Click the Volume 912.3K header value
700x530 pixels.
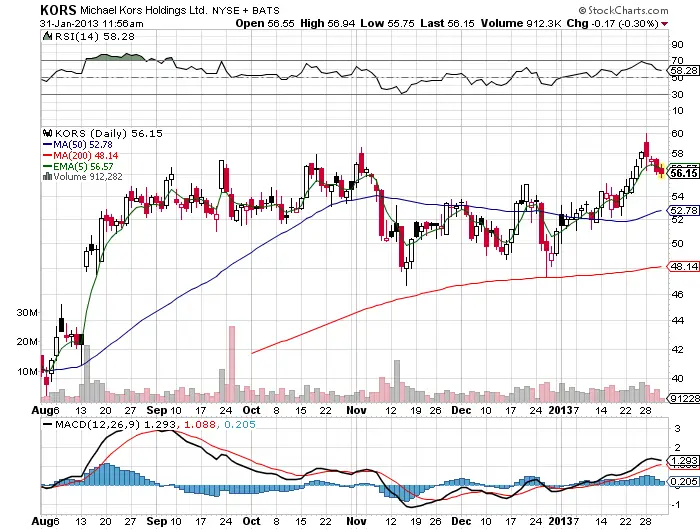[521, 23]
